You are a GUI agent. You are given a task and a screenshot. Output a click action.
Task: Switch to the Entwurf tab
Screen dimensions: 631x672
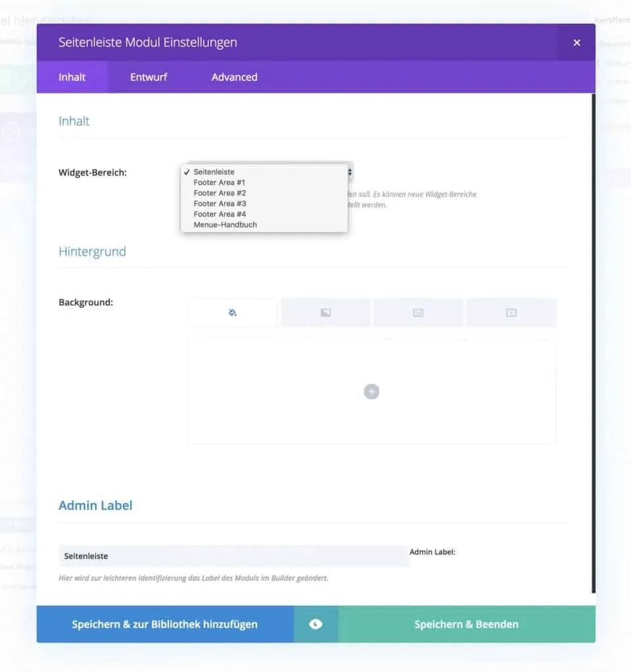click(x=149, y=77)
